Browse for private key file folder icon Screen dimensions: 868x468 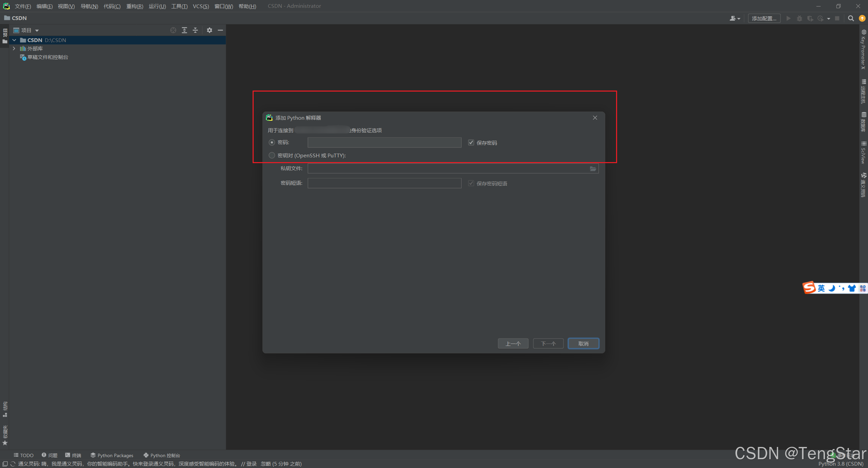[593, 169]
